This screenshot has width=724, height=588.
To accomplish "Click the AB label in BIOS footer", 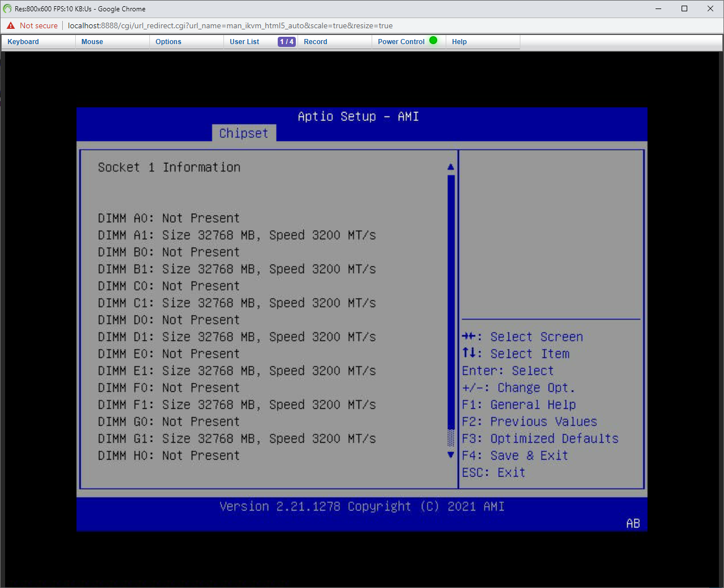I will pos(633,524).
